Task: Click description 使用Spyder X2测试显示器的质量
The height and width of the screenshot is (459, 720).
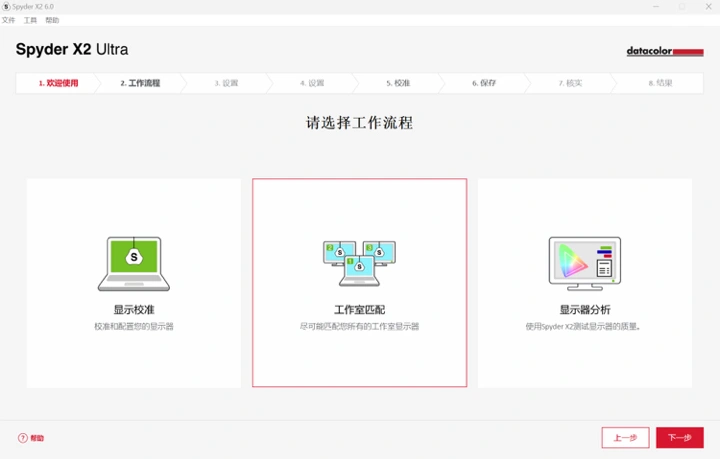Action: (583, 326)
